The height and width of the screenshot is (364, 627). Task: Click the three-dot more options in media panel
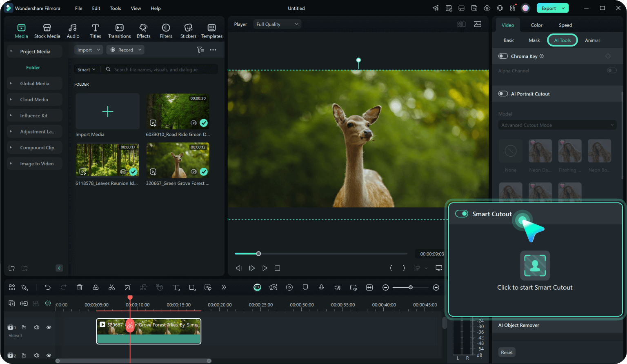click(213, 50)
